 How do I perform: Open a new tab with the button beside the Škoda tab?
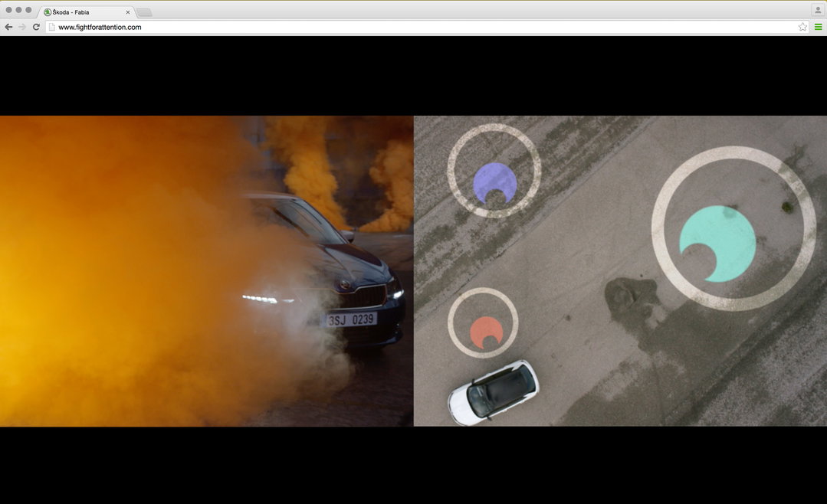pyautogui.click(x=145, y=12)
